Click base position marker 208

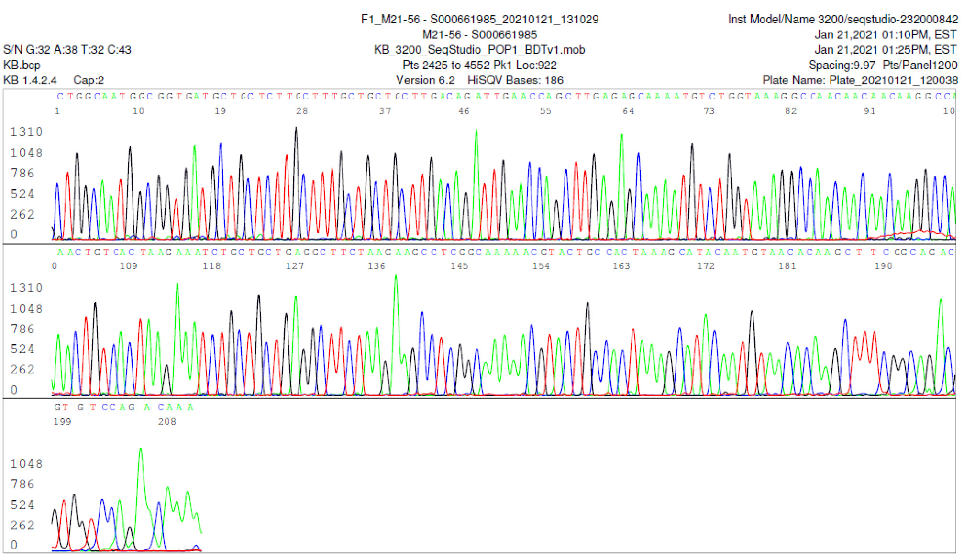click(x=167, y=422)
